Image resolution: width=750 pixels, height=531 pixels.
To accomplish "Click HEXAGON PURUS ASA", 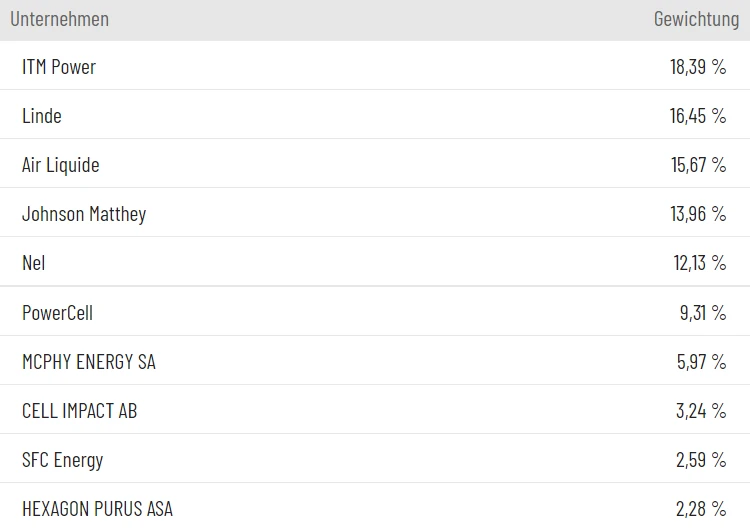I will [97, 509].
